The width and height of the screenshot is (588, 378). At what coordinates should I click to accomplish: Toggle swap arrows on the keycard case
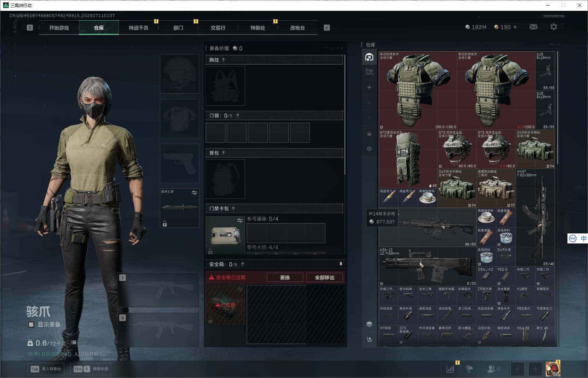click(x=240, y=220)
